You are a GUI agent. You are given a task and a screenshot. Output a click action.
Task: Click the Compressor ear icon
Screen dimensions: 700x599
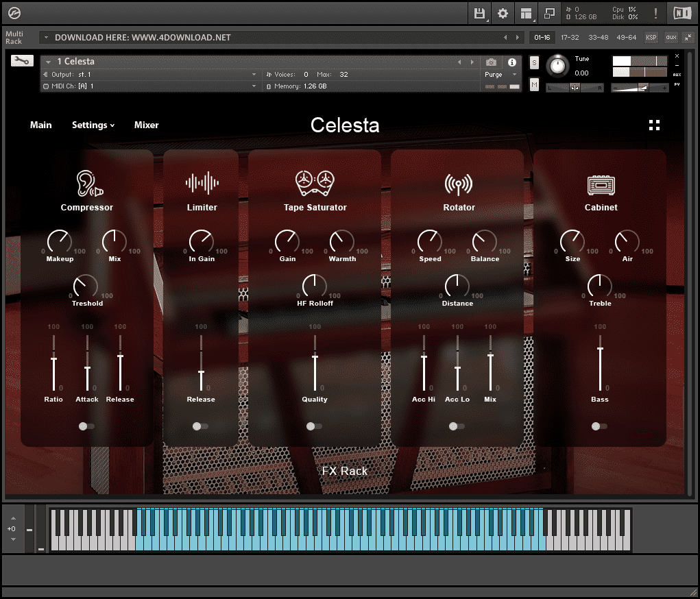89,184
